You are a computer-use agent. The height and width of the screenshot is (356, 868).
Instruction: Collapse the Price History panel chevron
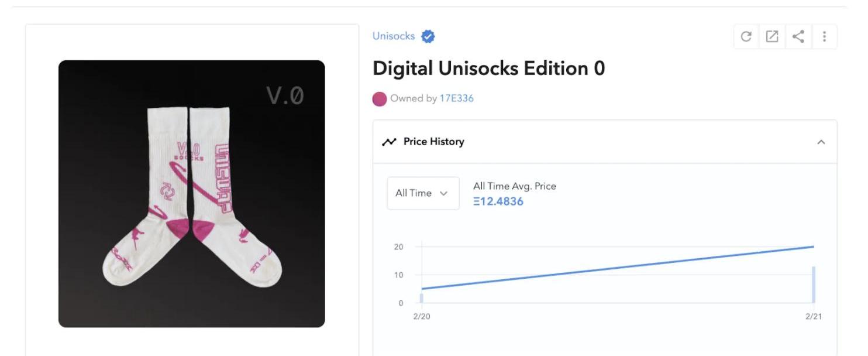click(821, 142)
